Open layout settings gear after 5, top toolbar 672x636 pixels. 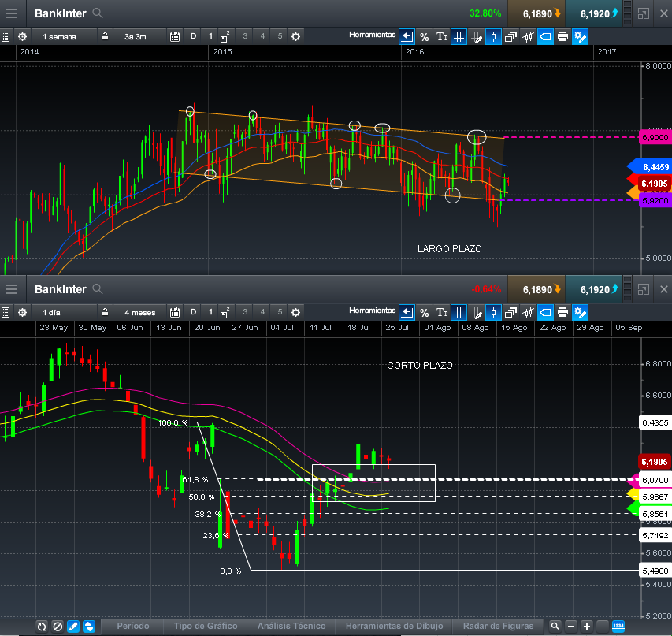click(295, 36)
